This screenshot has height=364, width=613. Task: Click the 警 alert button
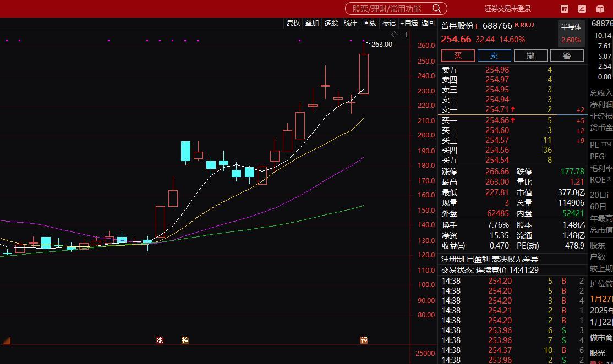[x=567, y=56]
